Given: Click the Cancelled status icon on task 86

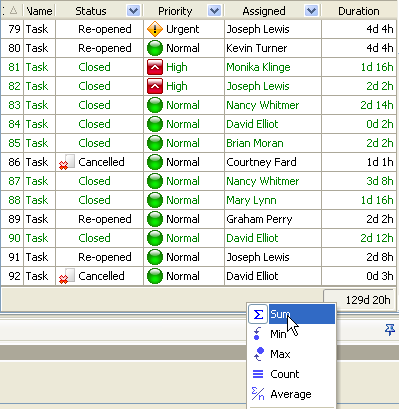Looking at the screenshot, I should click(x=67, y=162).
